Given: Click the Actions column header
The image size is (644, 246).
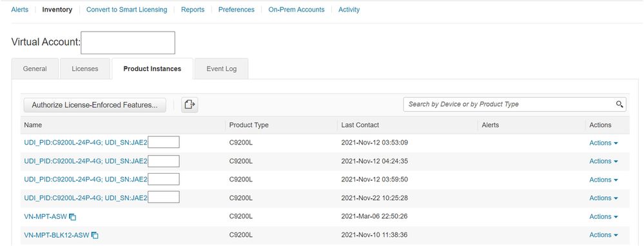Looking at the screenshot, I should [600, 125].
